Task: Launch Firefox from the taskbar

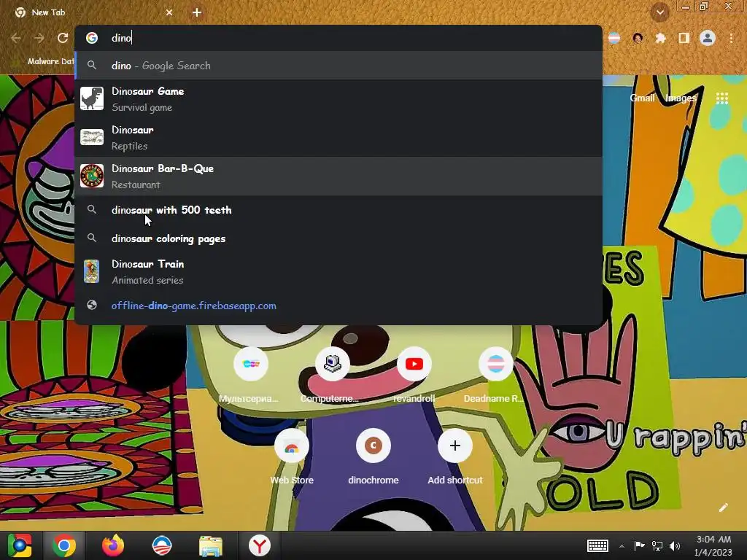Action: click(113, 545)
